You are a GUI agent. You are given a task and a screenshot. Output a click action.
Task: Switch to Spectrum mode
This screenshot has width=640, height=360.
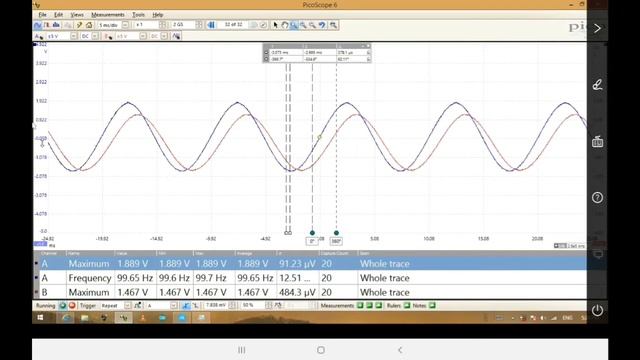(56, 25)
